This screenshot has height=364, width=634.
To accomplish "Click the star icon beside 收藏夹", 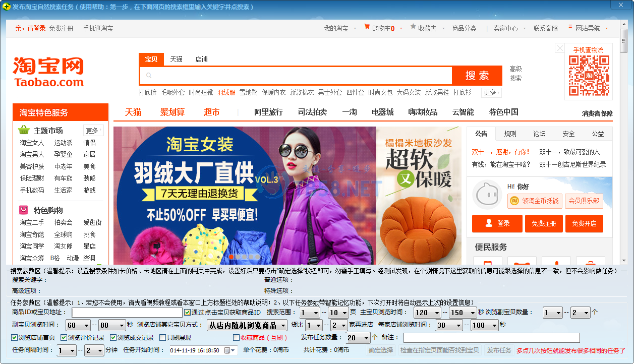I will point(413,27).
